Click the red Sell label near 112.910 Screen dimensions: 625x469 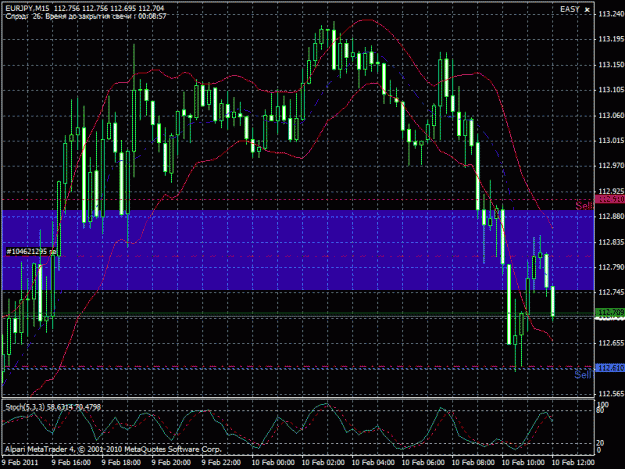(x=584, y=206)
